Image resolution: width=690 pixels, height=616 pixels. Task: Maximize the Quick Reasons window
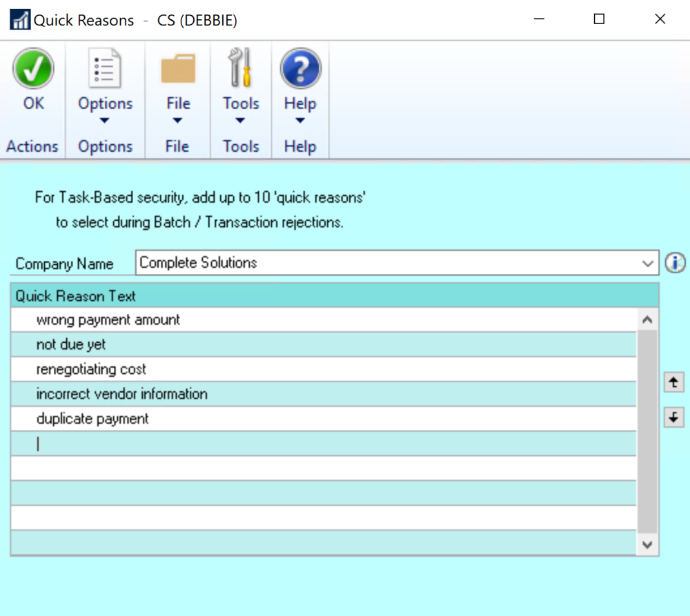coord(599,19)
